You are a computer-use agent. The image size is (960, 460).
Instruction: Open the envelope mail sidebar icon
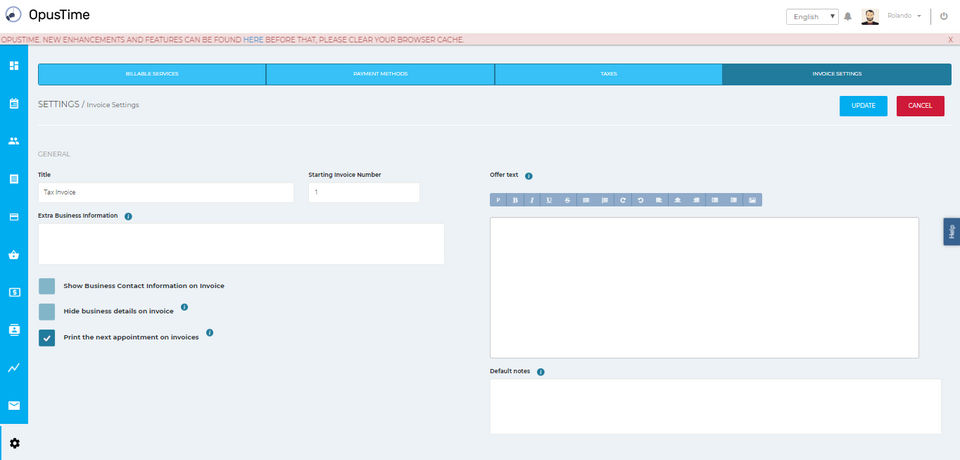click(x=13, y=405)
